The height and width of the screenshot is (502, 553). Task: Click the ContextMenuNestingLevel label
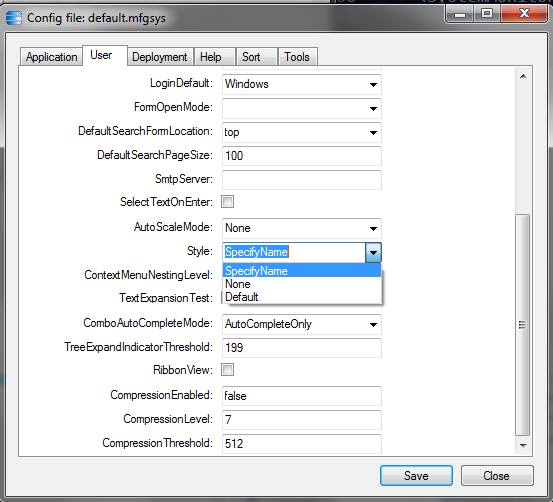[148, 275]
